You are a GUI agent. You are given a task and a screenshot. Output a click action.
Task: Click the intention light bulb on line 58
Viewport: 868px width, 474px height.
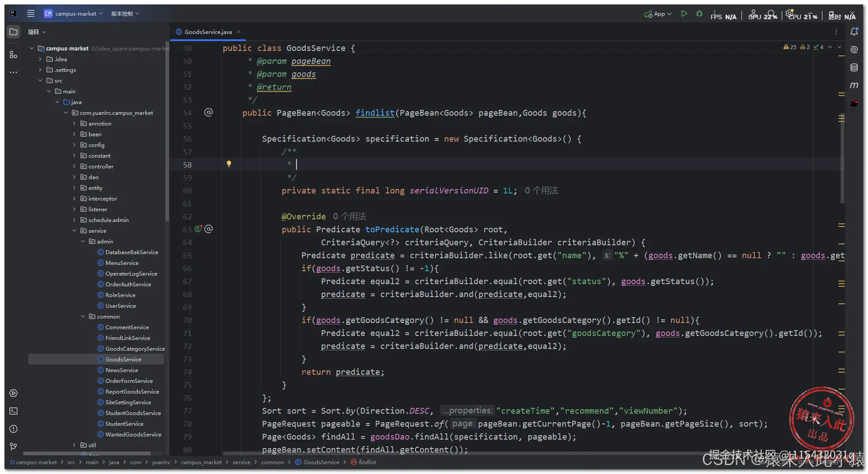pyautogui.click(x=229, y=164)
